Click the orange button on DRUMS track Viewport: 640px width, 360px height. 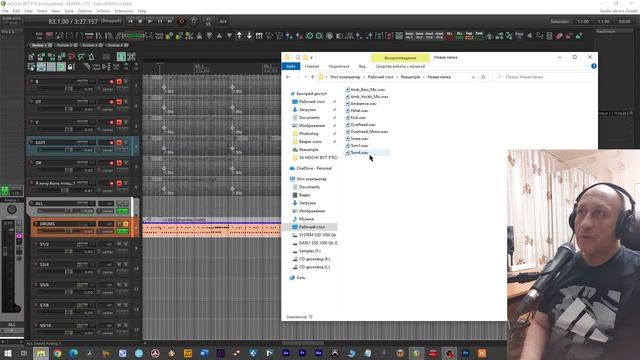(x=126, y=224)
